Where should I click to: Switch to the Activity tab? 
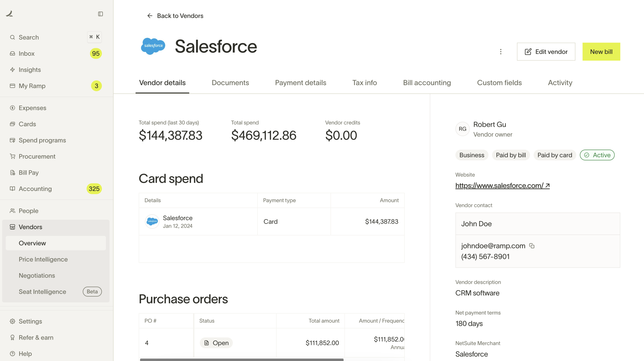click(x=560, y=83)
